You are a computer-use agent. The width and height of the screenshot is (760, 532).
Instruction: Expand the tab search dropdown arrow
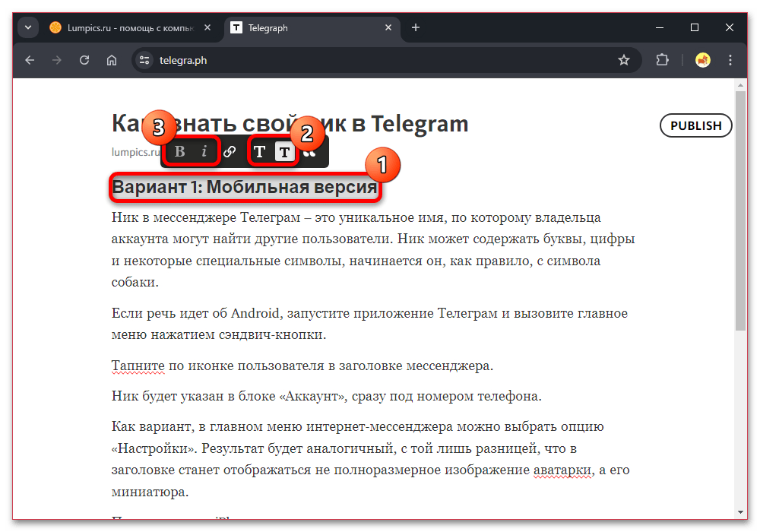[x=28, y=27]
